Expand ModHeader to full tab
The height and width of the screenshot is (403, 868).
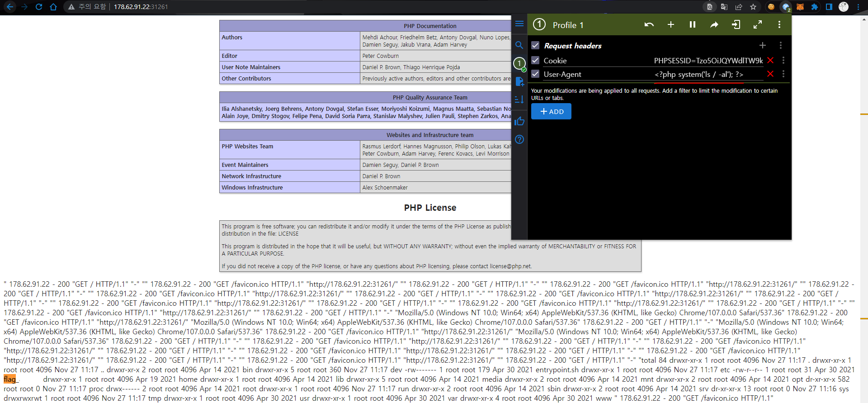pos(758,24)
